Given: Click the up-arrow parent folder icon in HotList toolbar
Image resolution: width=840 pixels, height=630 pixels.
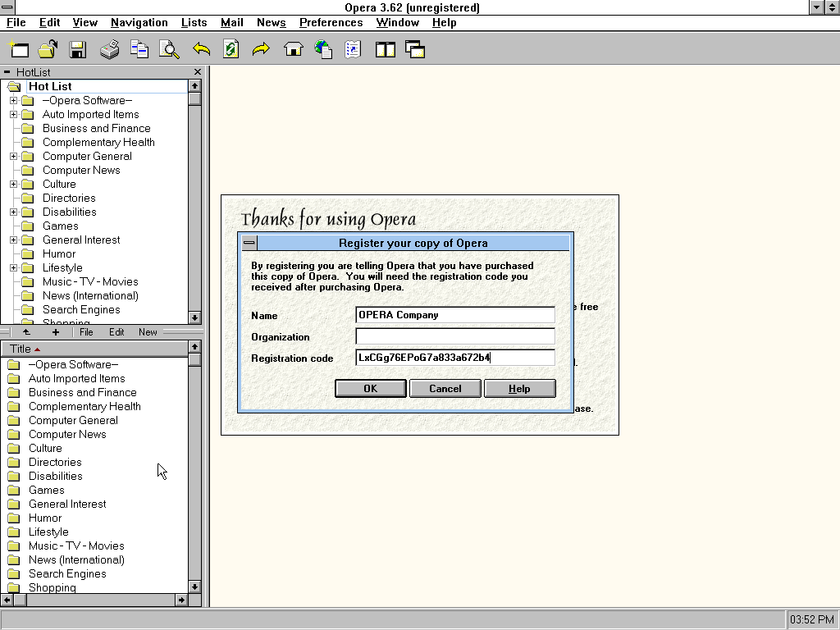Looking at the screenshot, I should pos(26,332).
